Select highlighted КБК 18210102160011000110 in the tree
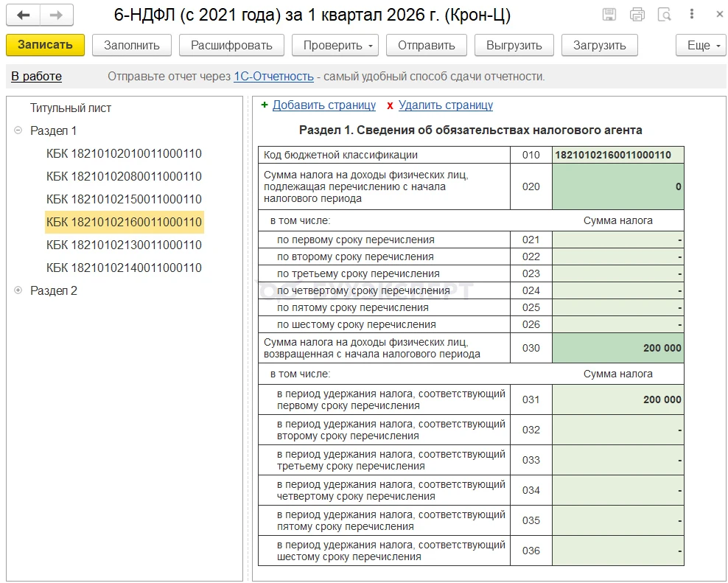This screenshot has height=583, width=728. click(x=124, y=222)
